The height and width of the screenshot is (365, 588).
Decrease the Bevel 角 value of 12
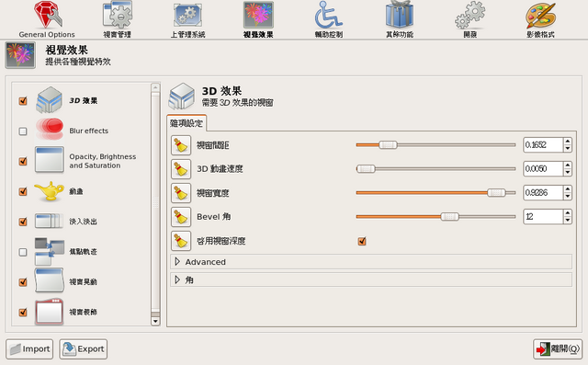(568, 221)
